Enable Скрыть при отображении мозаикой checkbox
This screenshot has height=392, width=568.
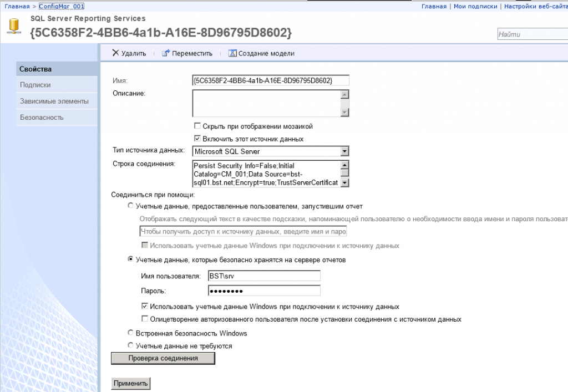(197, 125)
